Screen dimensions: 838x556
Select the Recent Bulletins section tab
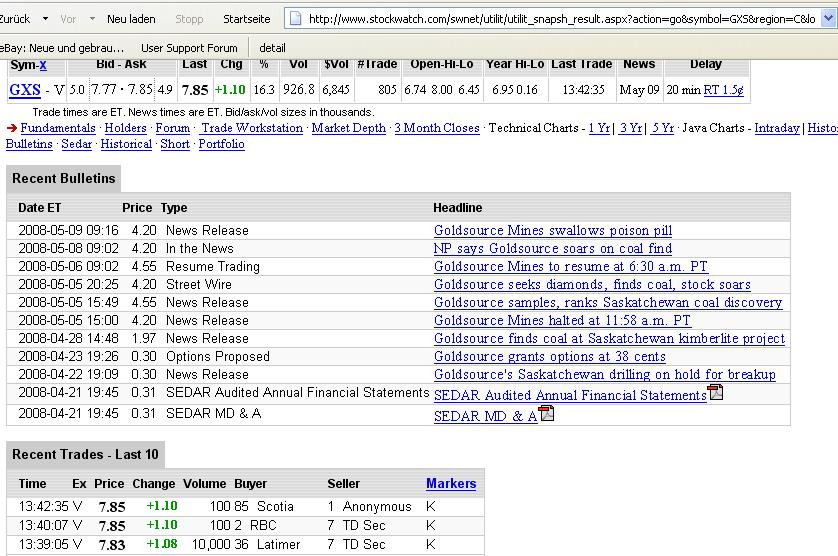(64, 179)
